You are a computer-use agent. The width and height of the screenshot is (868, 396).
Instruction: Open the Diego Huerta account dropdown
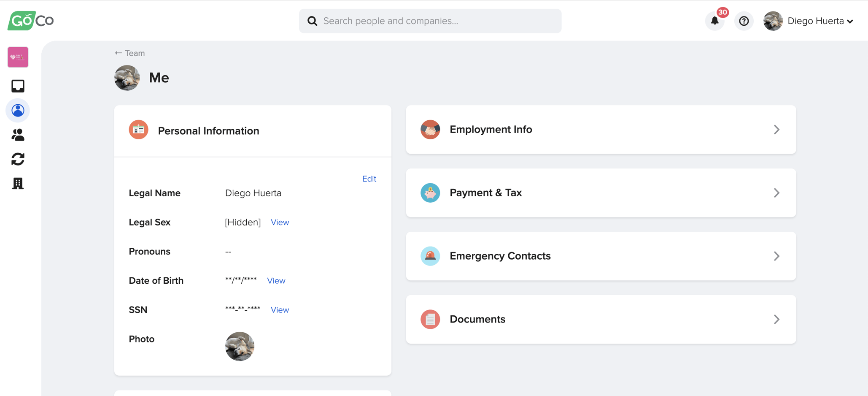(819, 21)
